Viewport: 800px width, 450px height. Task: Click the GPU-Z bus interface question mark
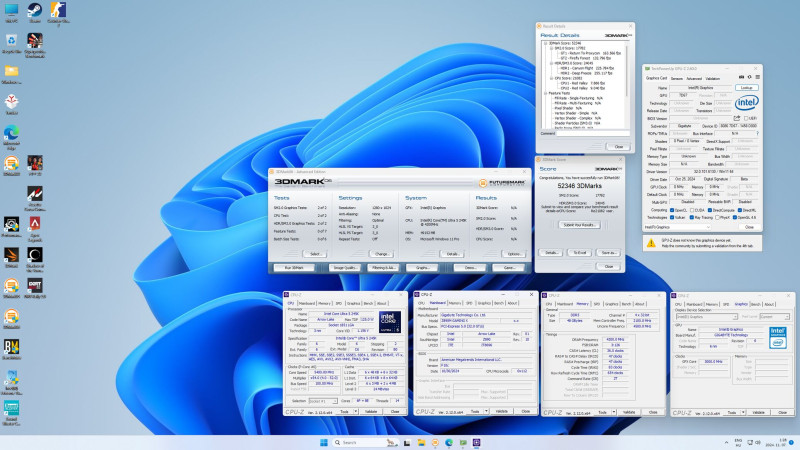pyautogui.click(x=758, y=133)
